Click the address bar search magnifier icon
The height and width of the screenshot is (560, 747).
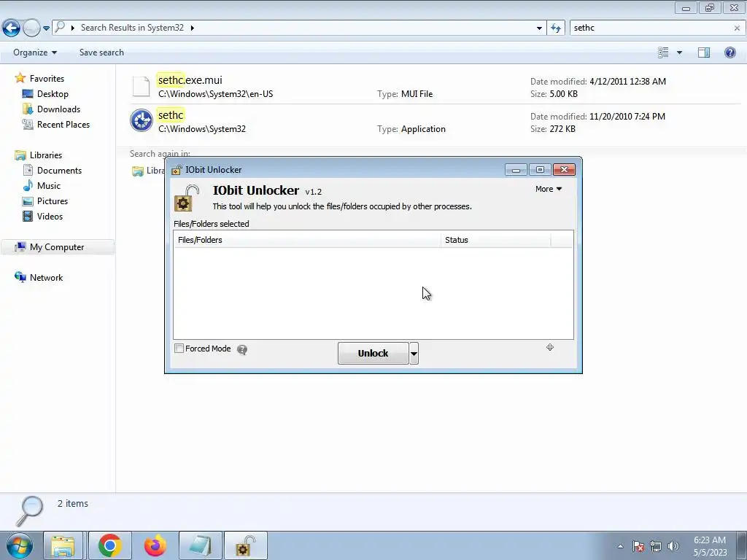point(60,27)
